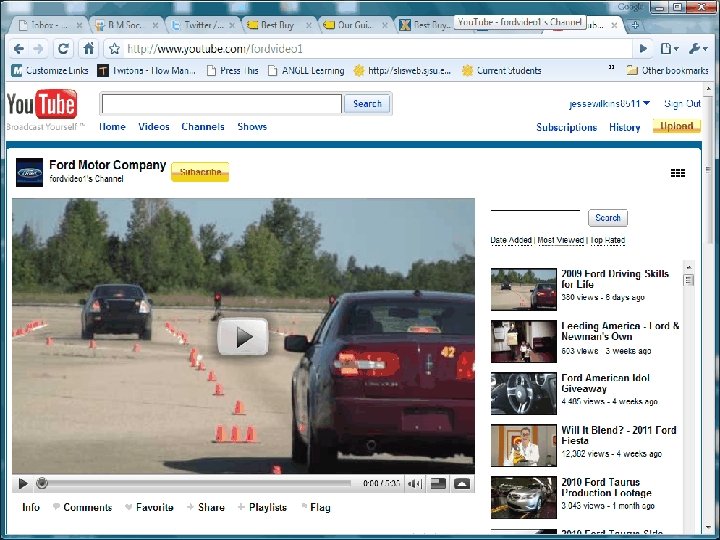The image size is (720, 540).
Task: Switch to the Inbox tab
Action: coord(50,25)
